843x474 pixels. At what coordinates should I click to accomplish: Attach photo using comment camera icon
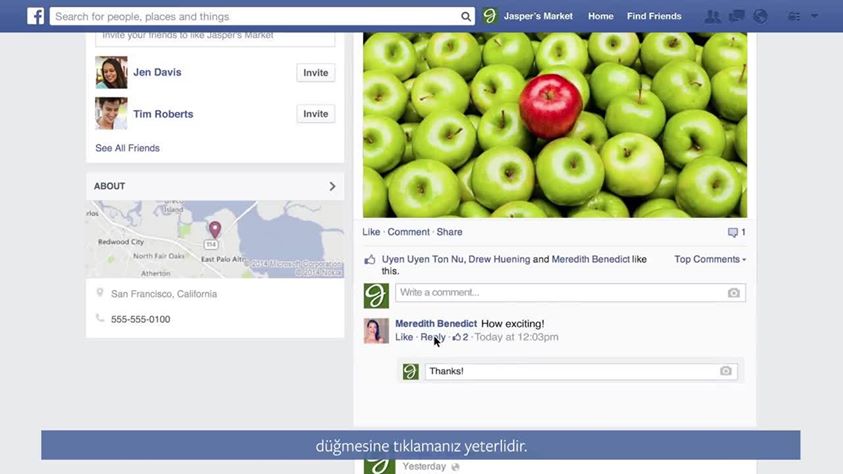click(x=733, y=293)
